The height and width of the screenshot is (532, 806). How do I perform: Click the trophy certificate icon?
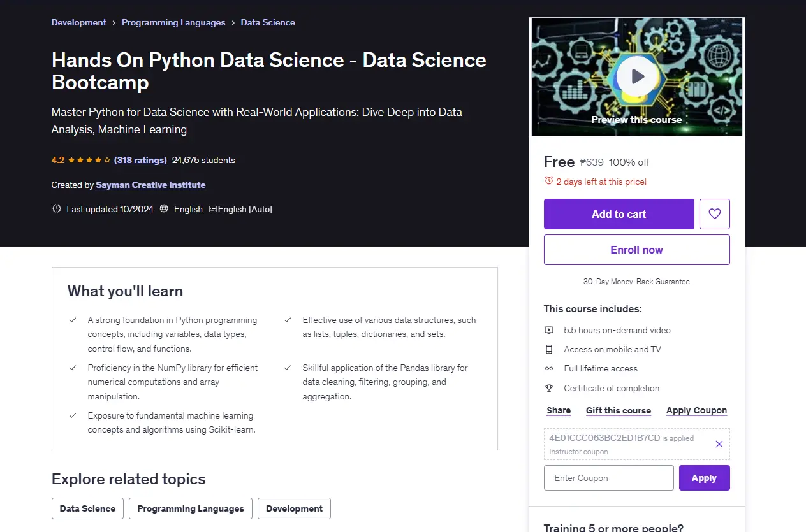pyautogui.click(x=549, y=388)
